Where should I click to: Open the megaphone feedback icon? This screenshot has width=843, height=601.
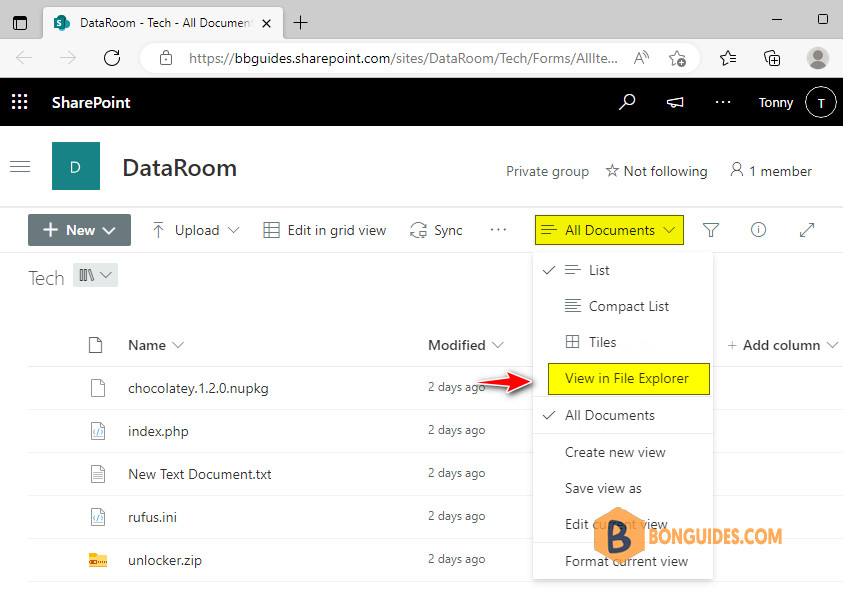(x=675, y=102)
